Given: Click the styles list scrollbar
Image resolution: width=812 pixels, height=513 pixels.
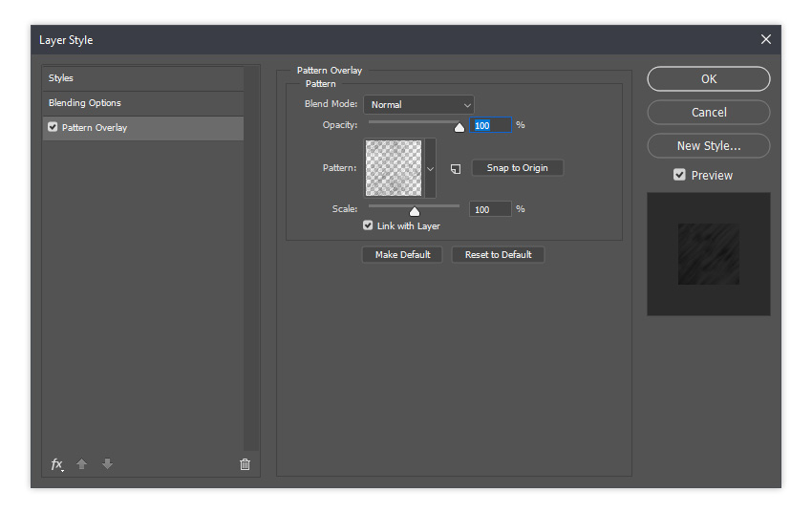Looking at the screenshot, I should click(251, 258).
